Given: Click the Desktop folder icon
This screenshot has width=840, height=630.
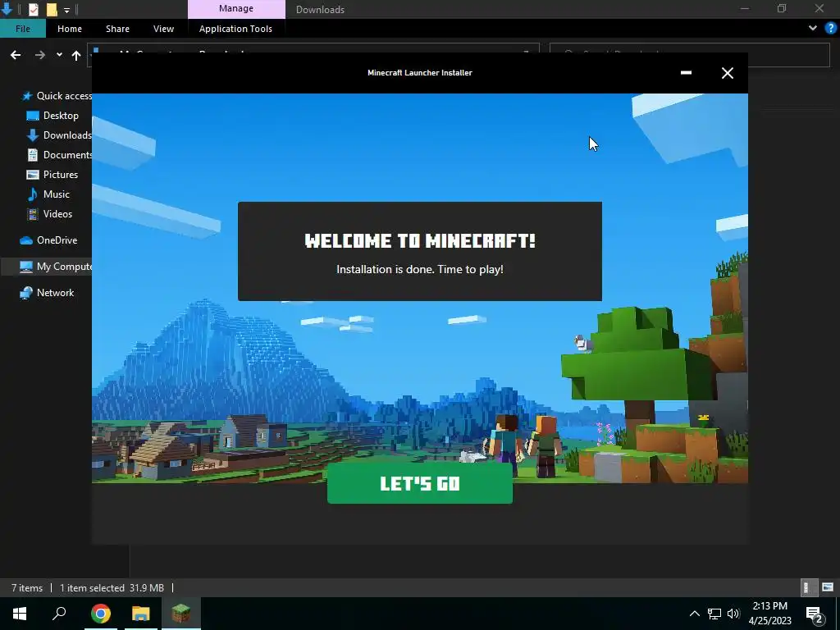Looking at the screenshot, I should [x=33, y=116].
